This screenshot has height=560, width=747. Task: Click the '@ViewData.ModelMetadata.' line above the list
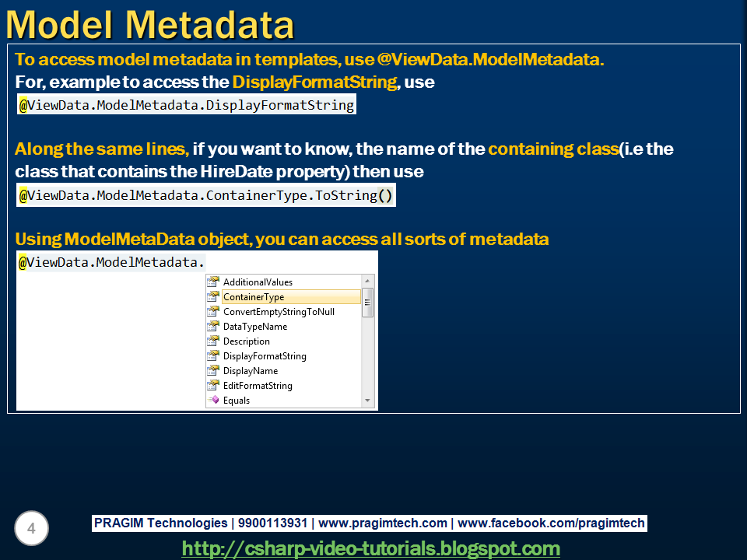111,262
